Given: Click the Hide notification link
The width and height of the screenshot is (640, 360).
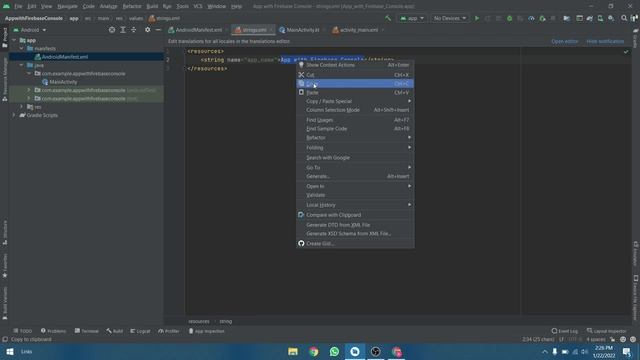Looking at the screenshot, I should [605, 41].
